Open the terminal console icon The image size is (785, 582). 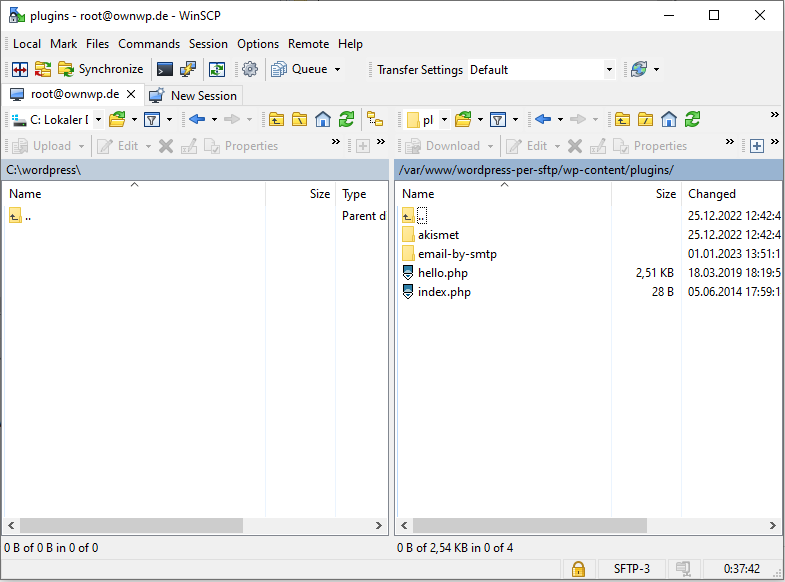[165, 69]
